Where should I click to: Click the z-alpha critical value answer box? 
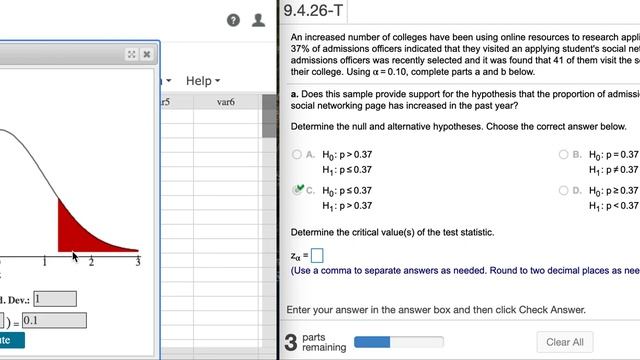tap(317, 256)
